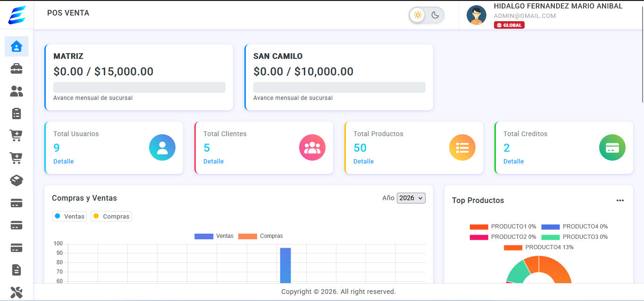Click the blue user icon in Total Usuarios
Image resolution: width=644 pixels, height=301 pixels.
click(x=162, y=147)
